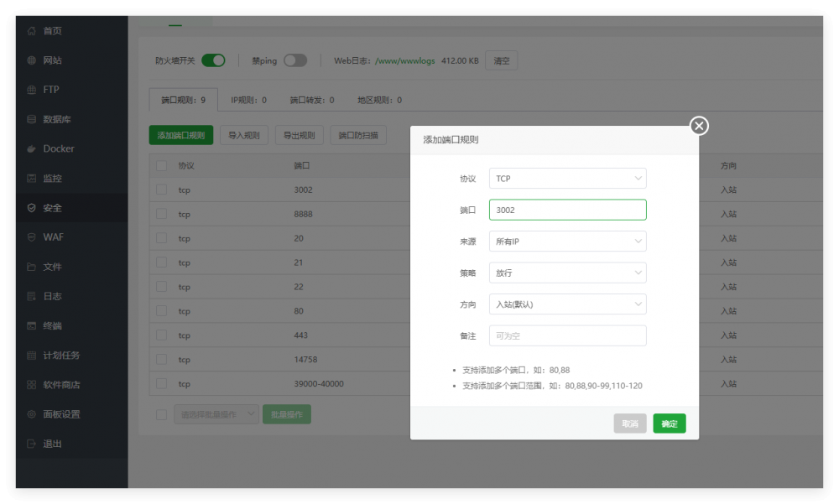The height and width of the screenshot is (504, 839).
Task: Select the 文件 folder icon in sidebar
Action: pyautogui.click(x=31, y=267)
